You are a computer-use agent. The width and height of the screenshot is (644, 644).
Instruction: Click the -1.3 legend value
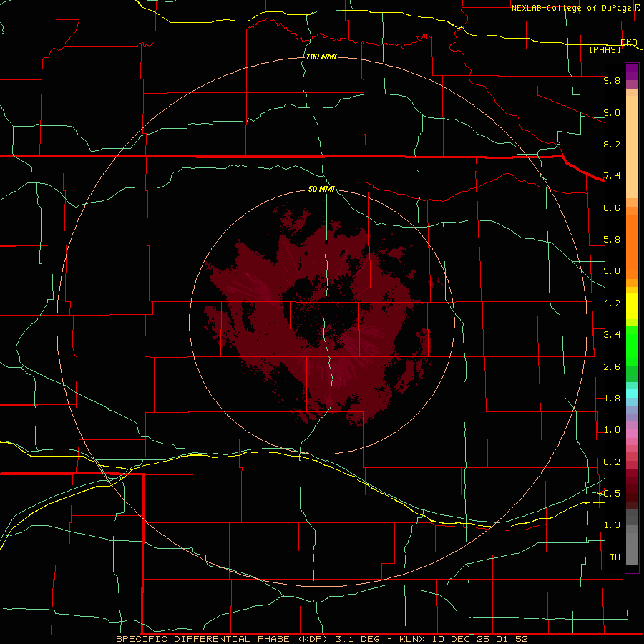coord(609,525)
